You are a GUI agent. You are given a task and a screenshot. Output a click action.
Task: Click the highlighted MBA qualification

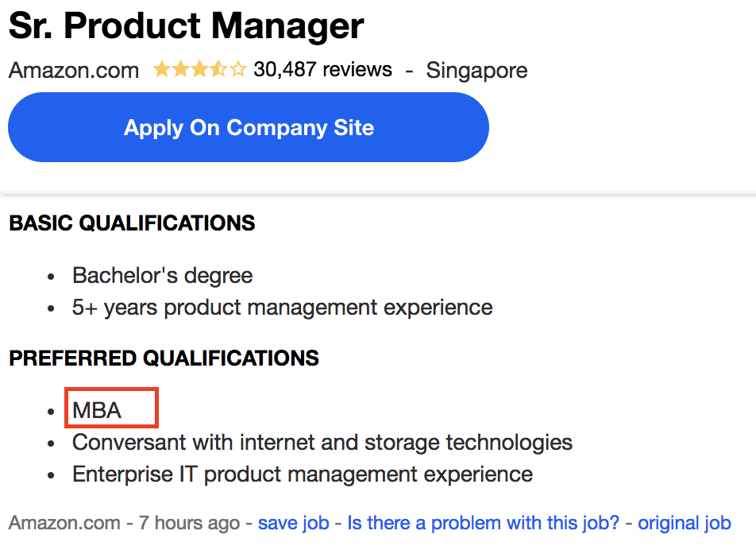click(98, 410)
